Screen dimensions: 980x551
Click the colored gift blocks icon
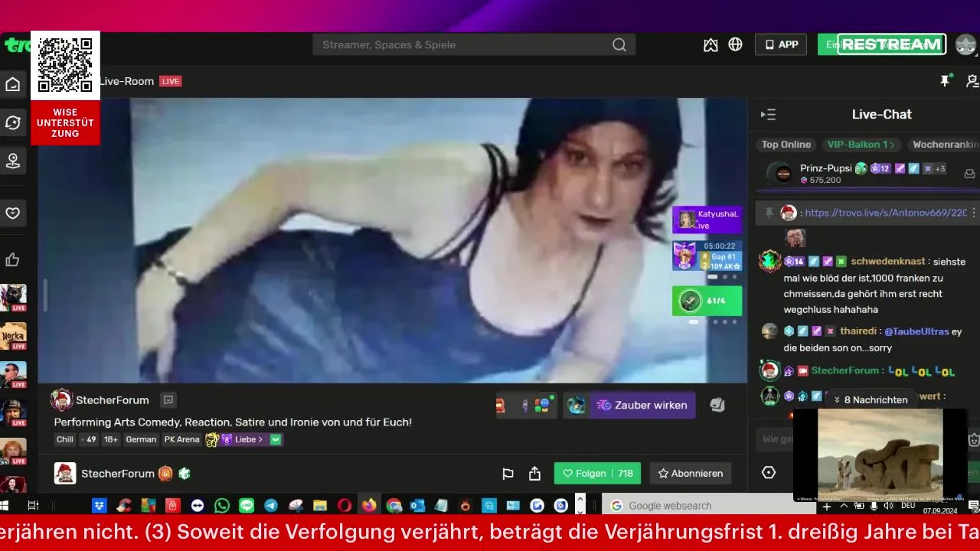coord(543,406)
